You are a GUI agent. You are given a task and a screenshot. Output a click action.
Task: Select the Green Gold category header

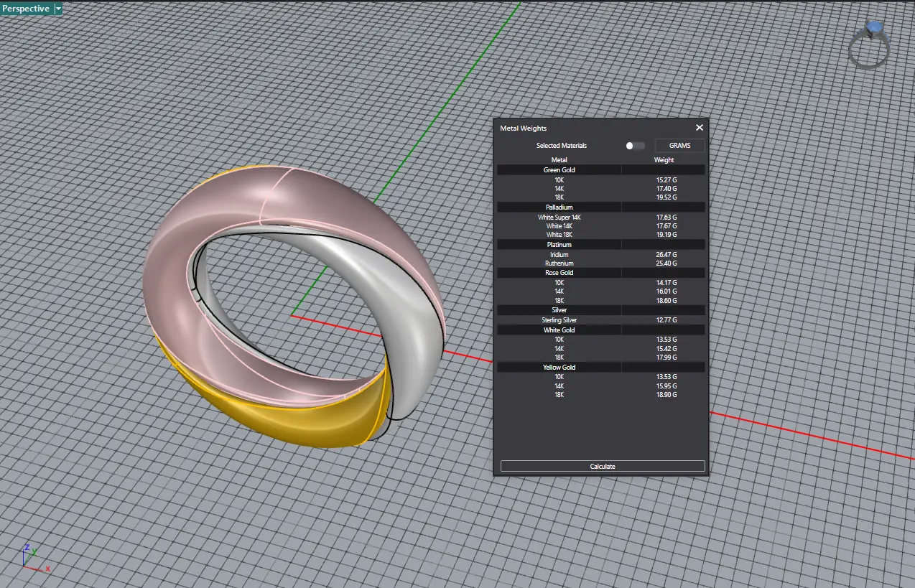(x=559, y=170)
